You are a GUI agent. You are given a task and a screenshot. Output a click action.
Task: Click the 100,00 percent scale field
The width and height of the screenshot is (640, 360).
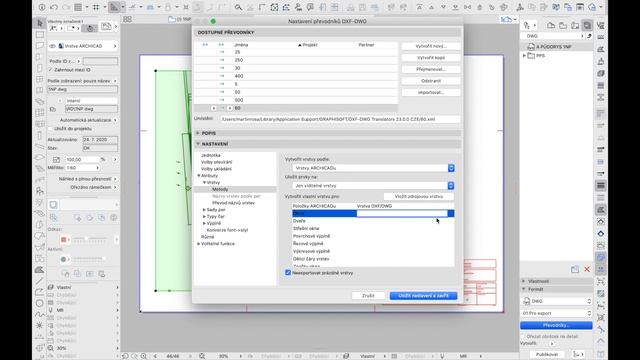pos(82,160)
